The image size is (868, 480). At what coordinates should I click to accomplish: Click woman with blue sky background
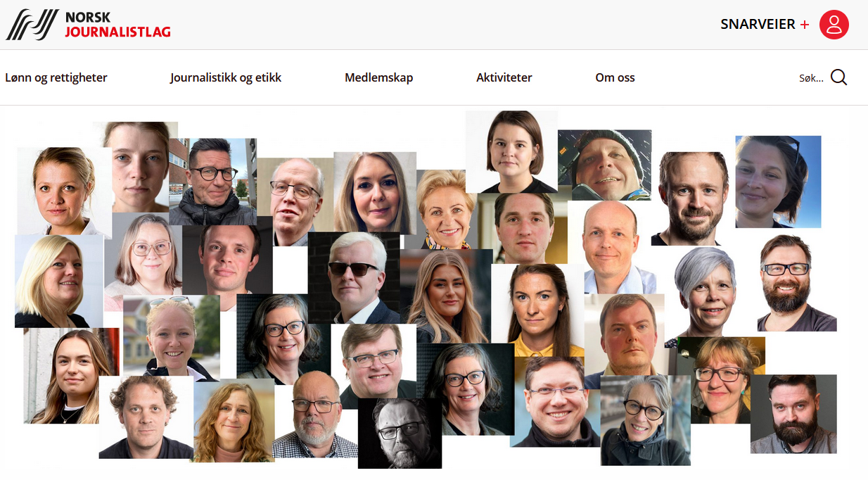(x=778, y=182)
